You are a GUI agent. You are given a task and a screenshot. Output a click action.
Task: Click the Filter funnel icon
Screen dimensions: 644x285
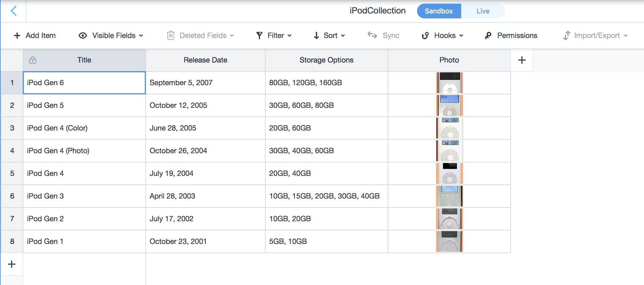[x=259, y=36]
